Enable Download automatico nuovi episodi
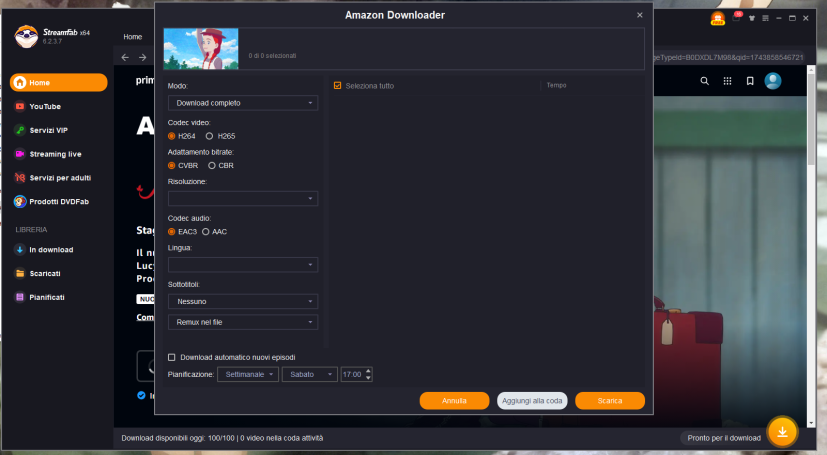The image size is (827, 455). pyautogui.click(x=171, y=357)
